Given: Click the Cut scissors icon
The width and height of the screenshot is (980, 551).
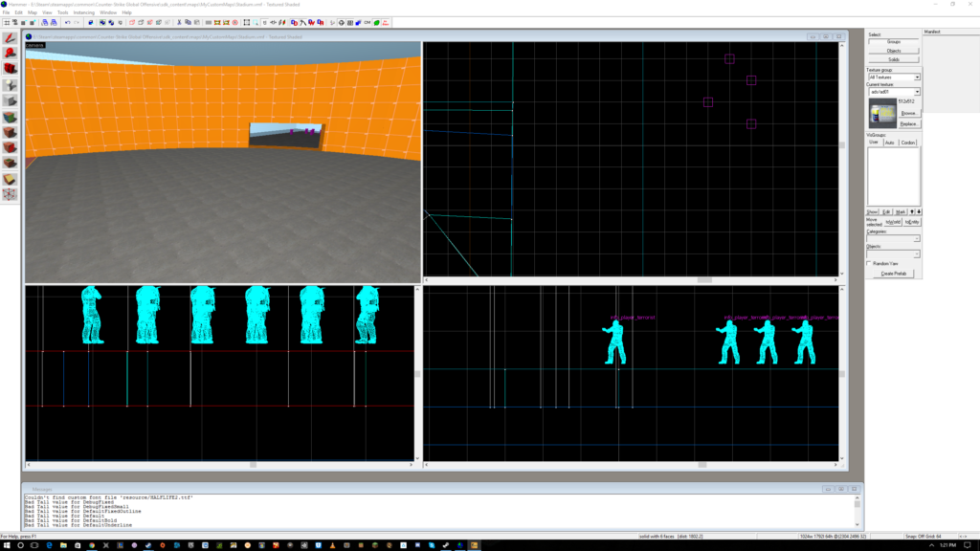Looking at the screenshot, I should (x=179, y=23).
